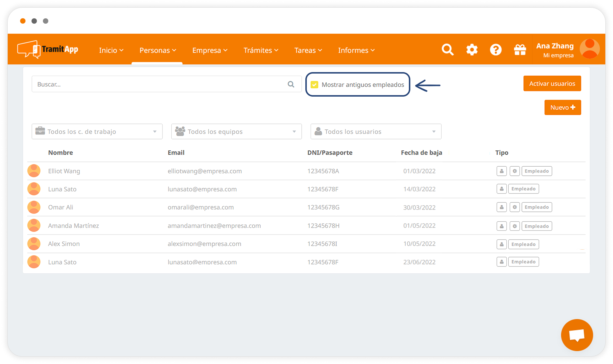Image resolution: width=613 pixels, height=364 pixels.
Task: Open the Personas menu
Action: click(x=158, y=50)
